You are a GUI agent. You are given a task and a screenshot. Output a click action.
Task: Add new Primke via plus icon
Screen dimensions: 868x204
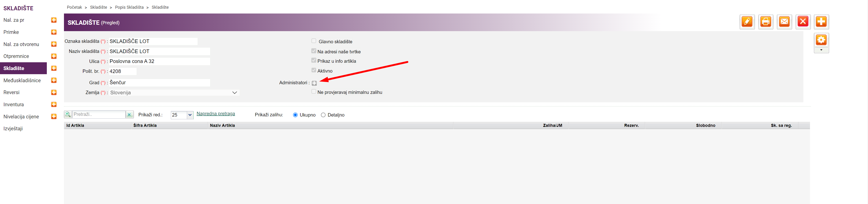pos(54,32)
